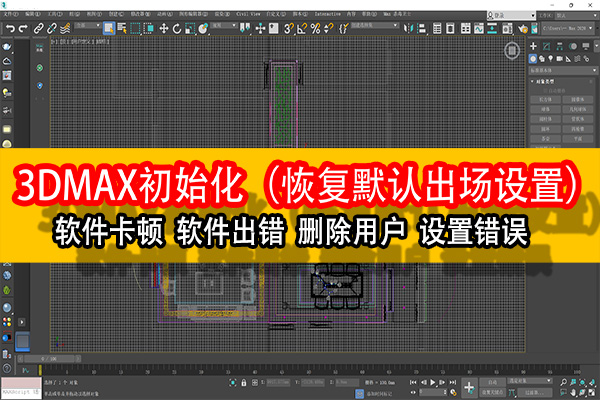Activate the Select and Rotate tool

coord(177,28)
